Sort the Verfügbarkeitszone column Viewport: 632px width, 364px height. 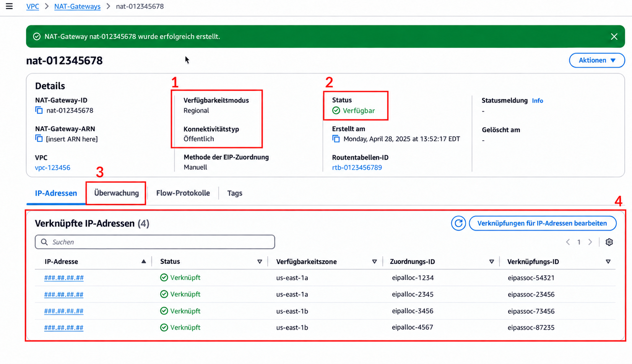(x=374, y=262)
